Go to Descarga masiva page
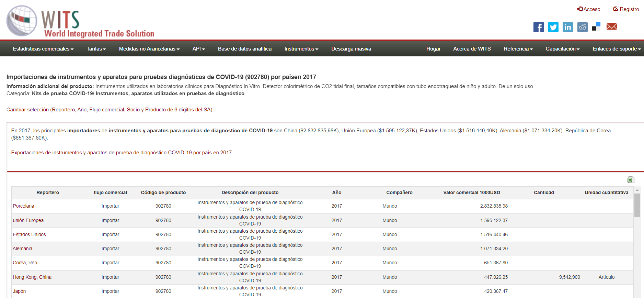 [x=351, y=49]
